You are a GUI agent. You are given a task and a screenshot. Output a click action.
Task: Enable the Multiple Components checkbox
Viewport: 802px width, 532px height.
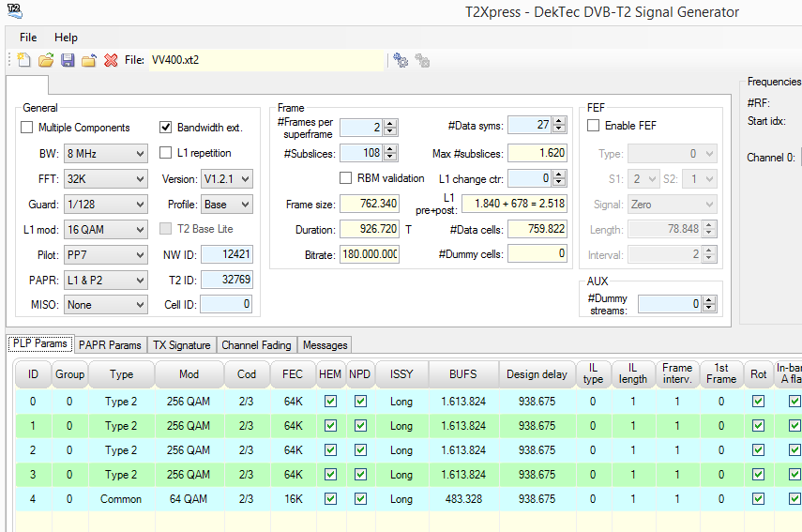pos(26,128)
